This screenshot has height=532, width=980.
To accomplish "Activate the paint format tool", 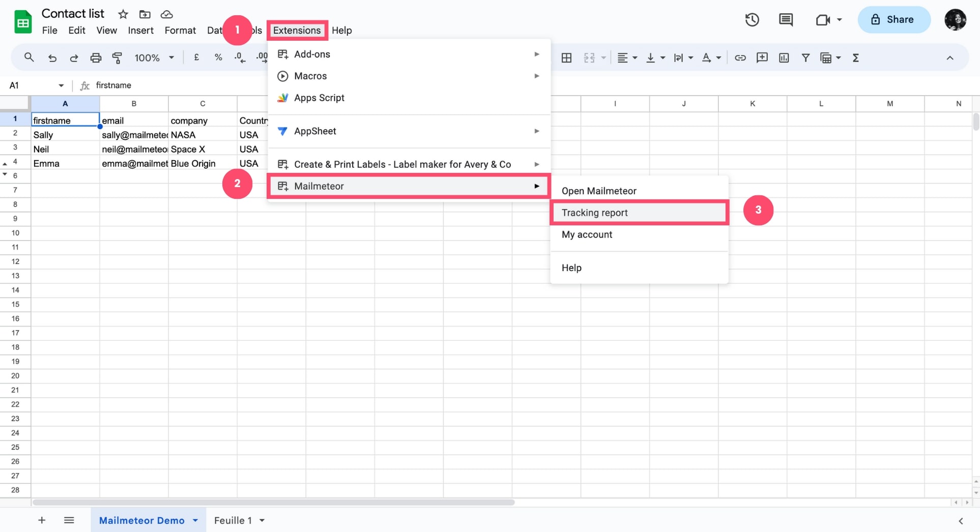I will 117,58.
